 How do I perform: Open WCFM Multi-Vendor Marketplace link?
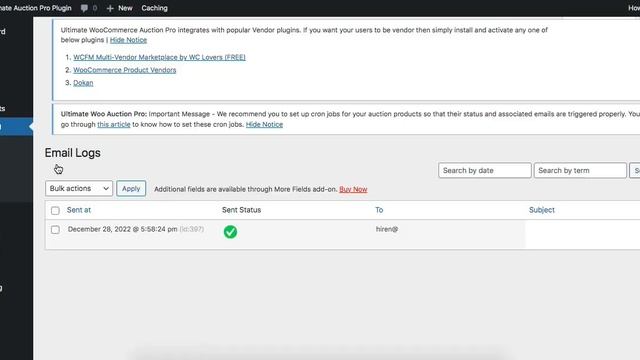tap(159, 57)
